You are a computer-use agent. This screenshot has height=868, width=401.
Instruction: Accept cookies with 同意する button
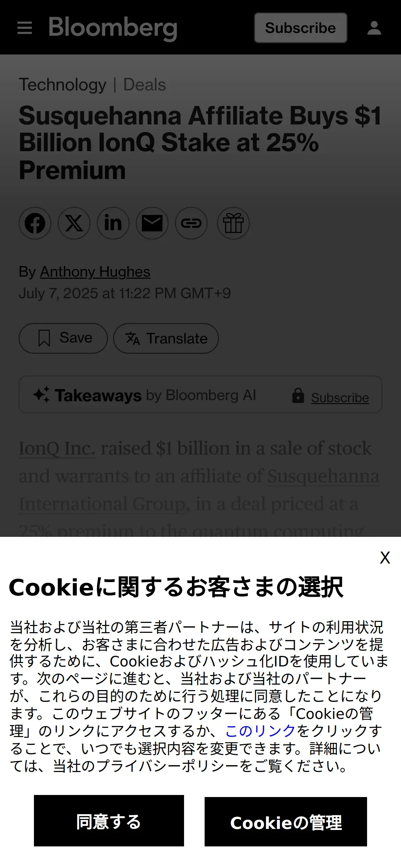(x=109, y=821)
